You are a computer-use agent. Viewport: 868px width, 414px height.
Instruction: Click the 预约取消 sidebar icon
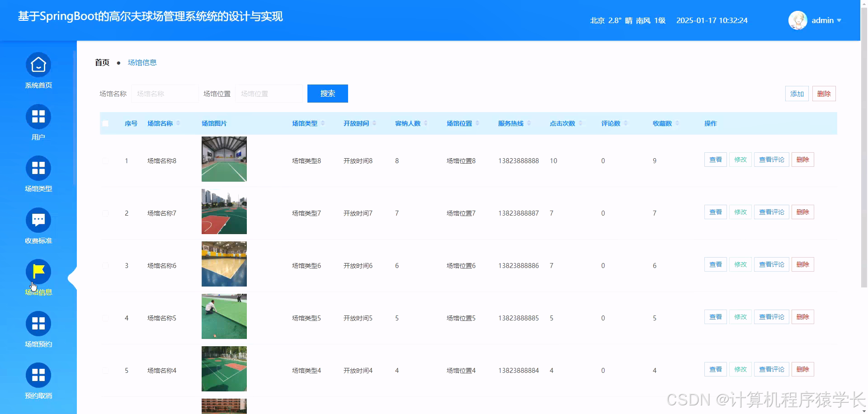coord(38,375)
